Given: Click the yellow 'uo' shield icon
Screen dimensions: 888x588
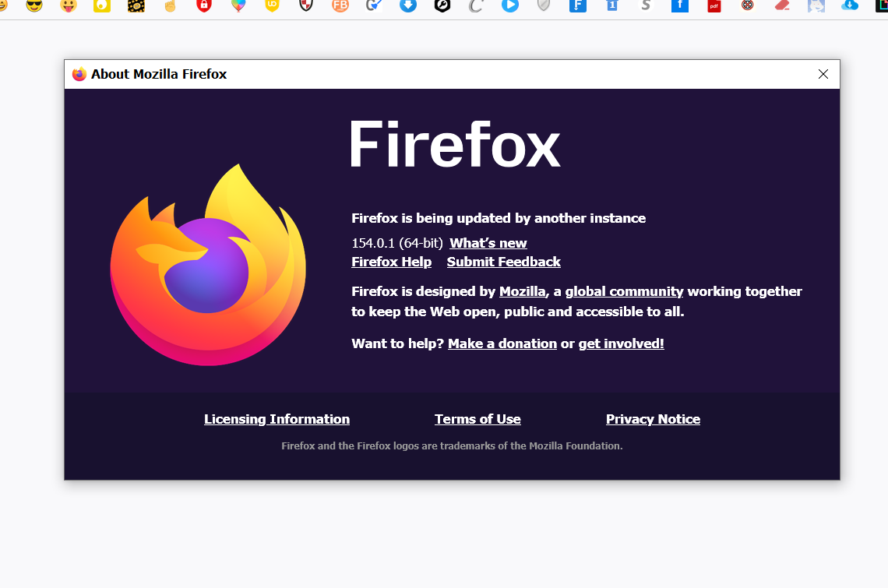Looking at the screenshot, I should point(273,5).
